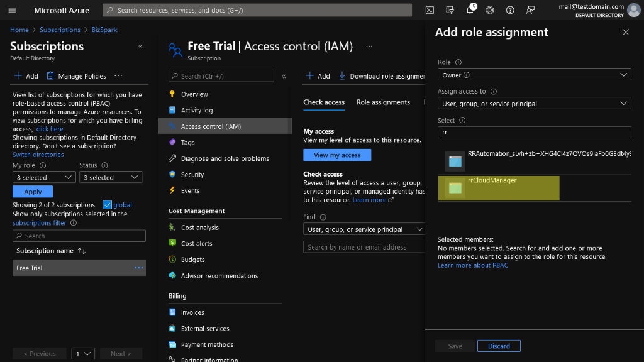The height and width of the screenshot is (362, 644).
Task: Click the Discard button
Action: coord(499,346)
